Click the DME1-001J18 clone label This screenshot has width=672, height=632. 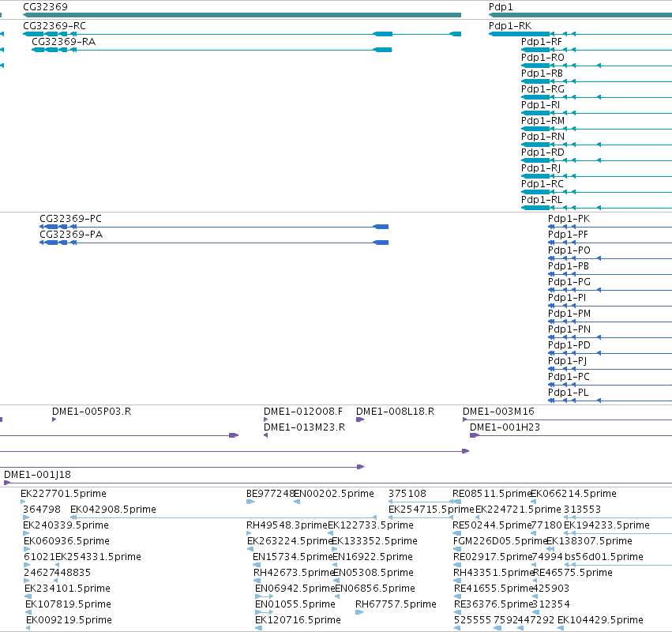(37, 475)
